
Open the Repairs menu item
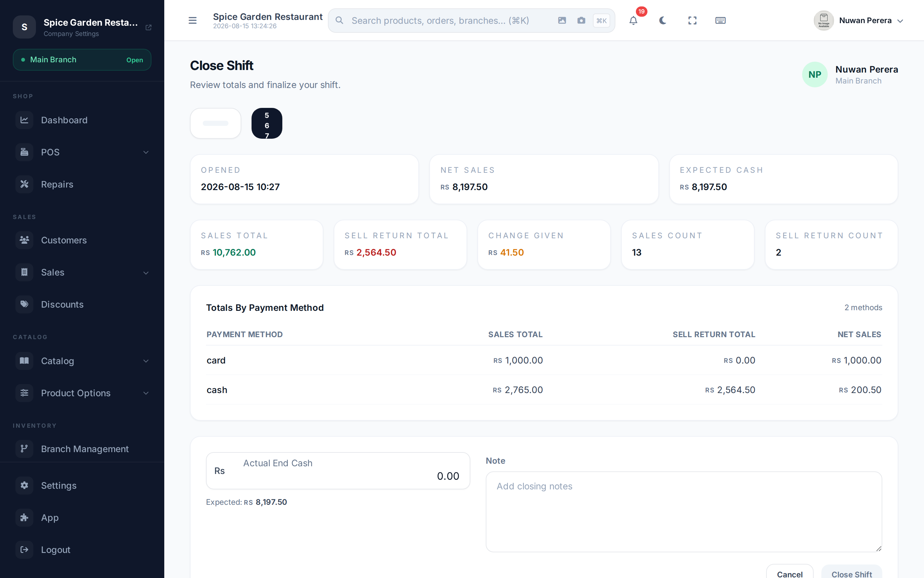(82, 184)
